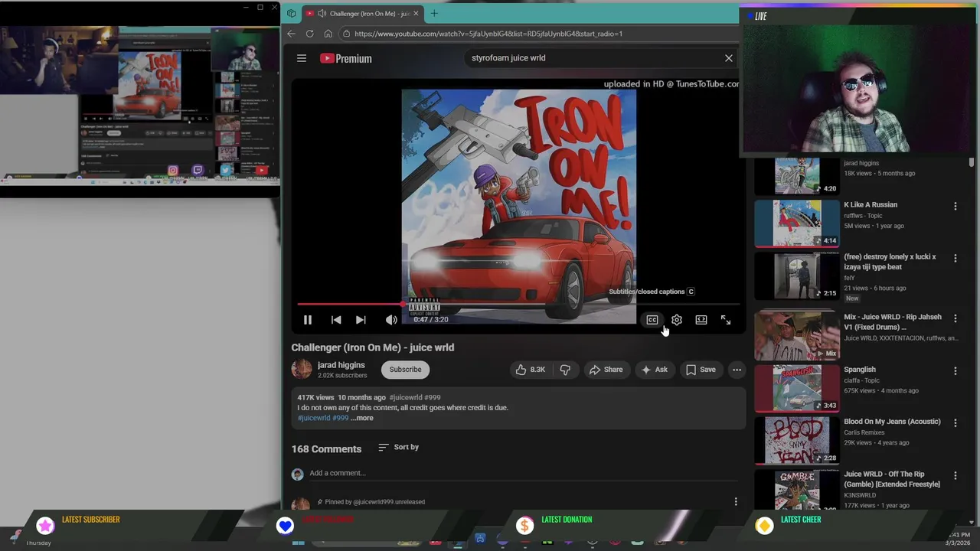The height and width of the screenshot is (551, 980).
Task: Open K Like A Russian video title
Action: tap(871, 205)
